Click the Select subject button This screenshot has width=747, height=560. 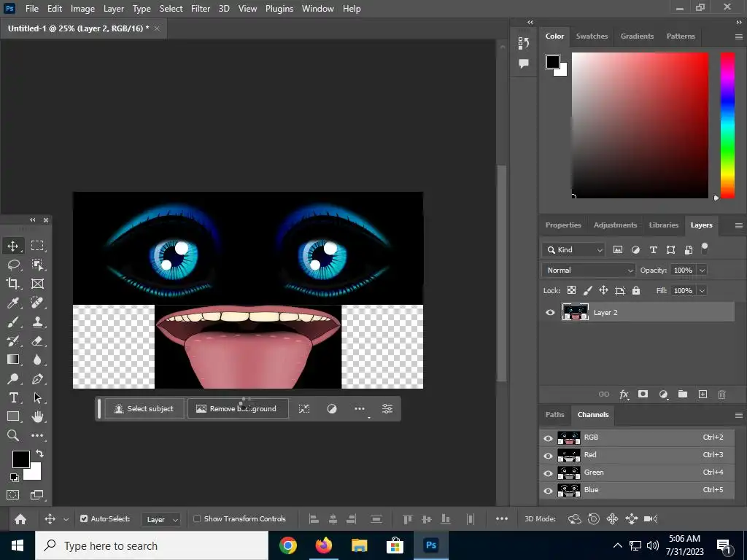pos(144,408)
